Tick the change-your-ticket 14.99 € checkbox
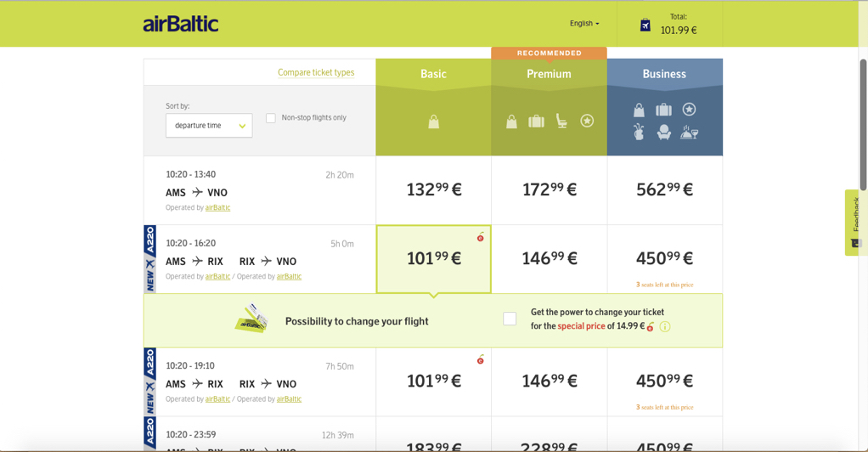 [x=510, y=319]
